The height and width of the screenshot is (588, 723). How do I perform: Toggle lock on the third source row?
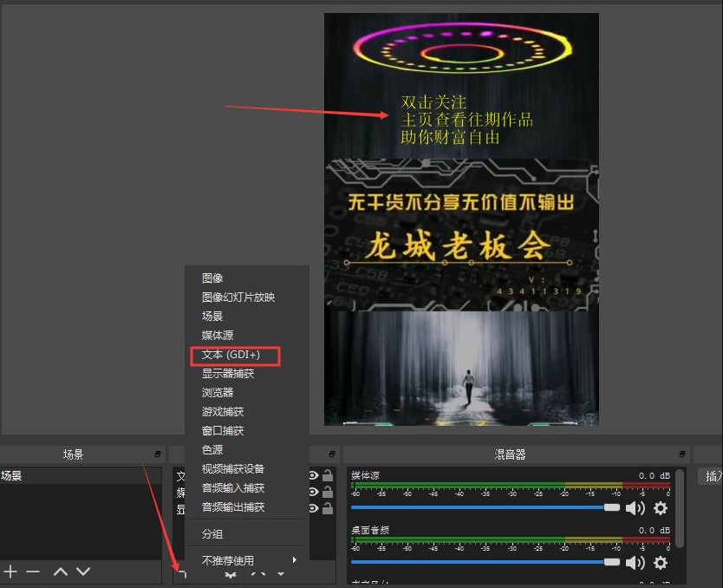(328, 508)
